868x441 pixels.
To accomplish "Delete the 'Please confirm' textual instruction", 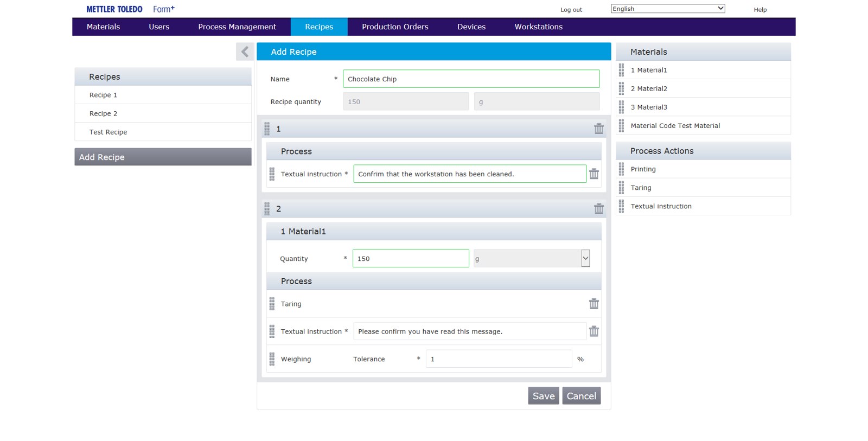I will [594, 331].
